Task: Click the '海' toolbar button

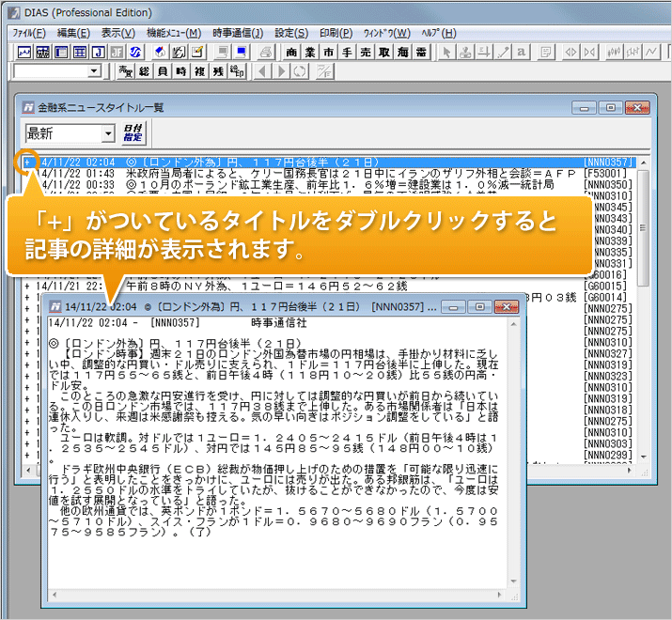Action: coord(402,51)
